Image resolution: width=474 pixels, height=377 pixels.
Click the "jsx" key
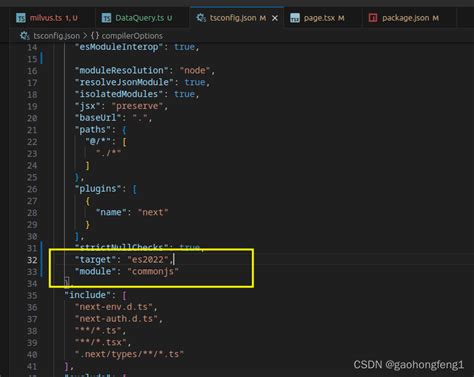(x=87, y=106)
